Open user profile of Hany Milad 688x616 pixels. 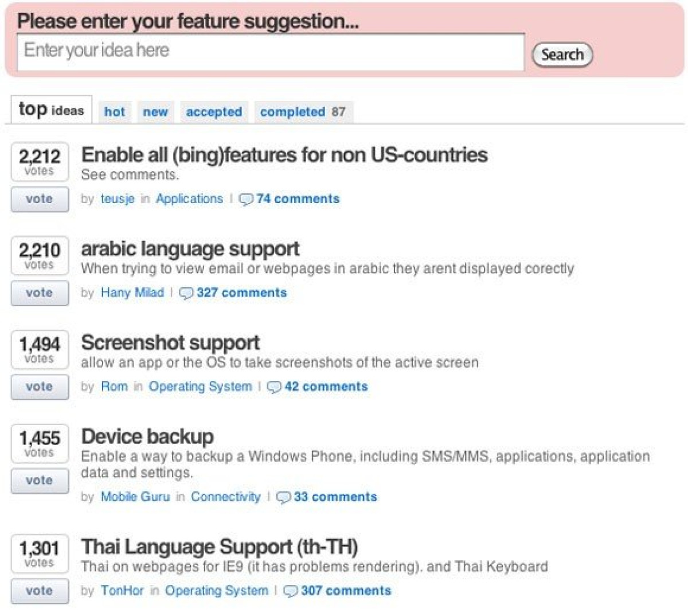132,293
